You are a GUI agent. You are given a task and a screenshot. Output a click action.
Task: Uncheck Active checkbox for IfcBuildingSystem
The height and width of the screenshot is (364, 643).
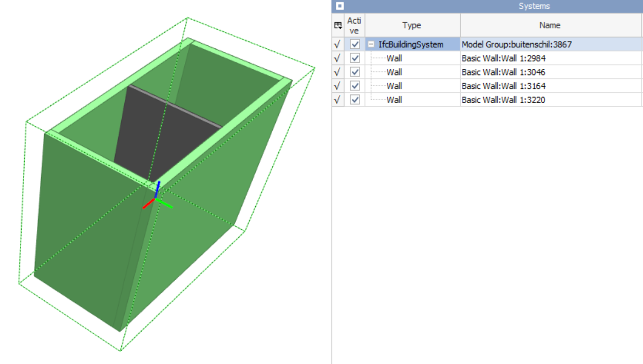(354, 45)
